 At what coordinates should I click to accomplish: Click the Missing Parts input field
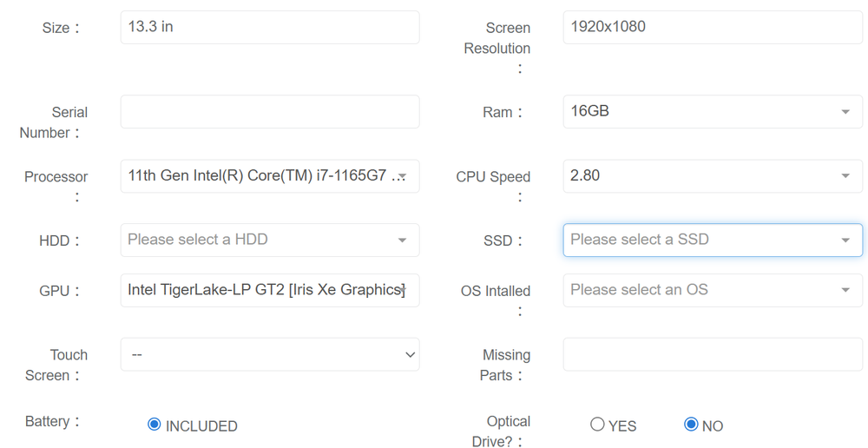[712, 354]
